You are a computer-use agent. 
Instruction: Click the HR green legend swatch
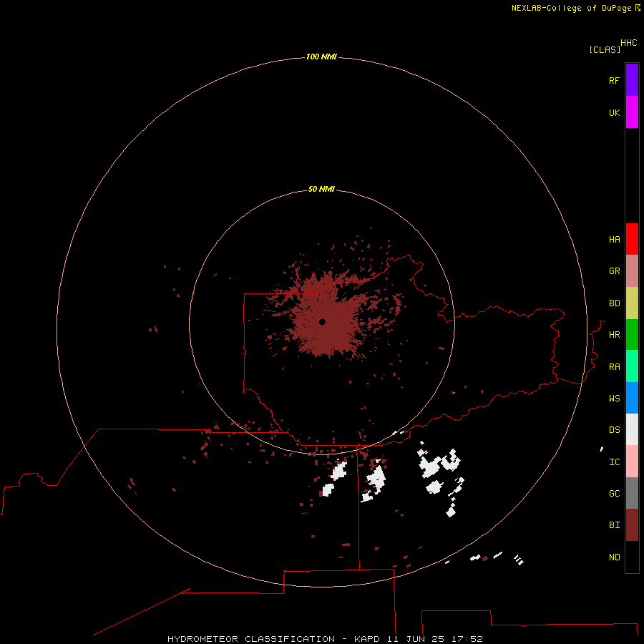click(632, 335)
